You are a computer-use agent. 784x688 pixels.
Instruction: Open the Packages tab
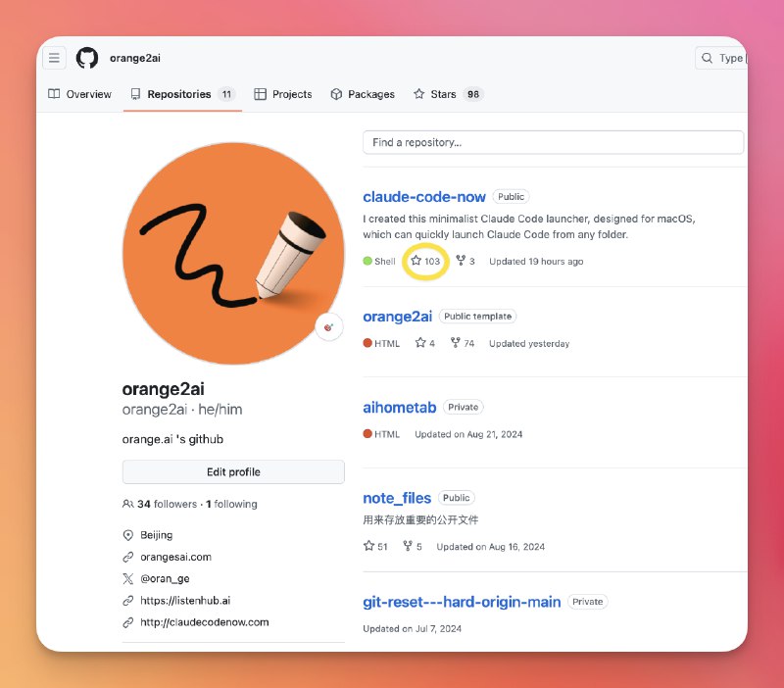363,94
